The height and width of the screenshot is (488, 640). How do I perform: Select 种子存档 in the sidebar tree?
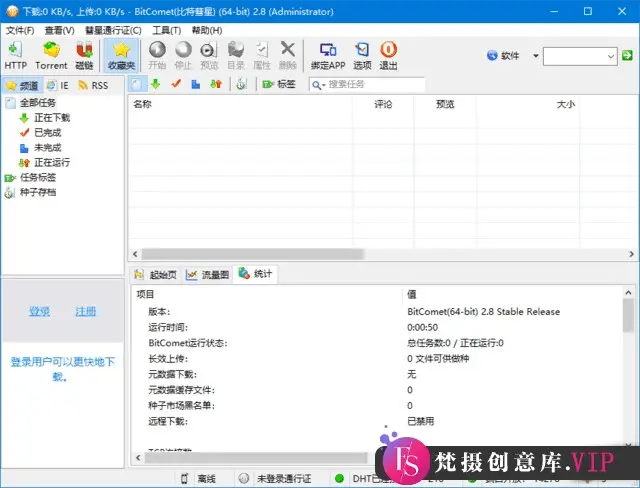coord(38,192)
